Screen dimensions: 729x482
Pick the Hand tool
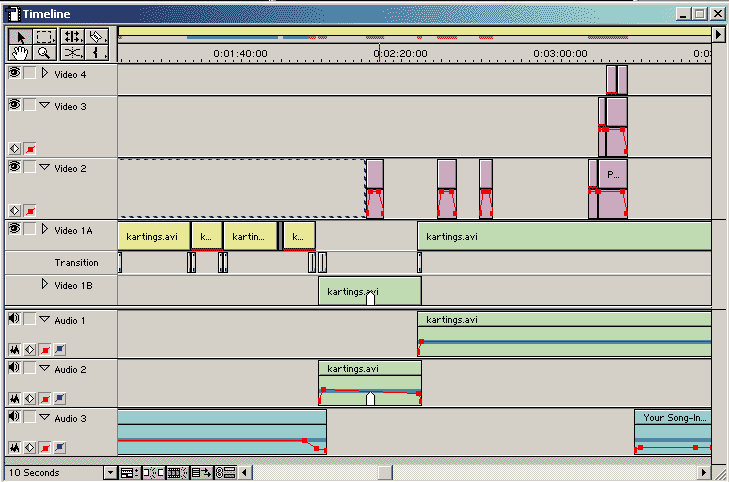click(x=19, y=52)
